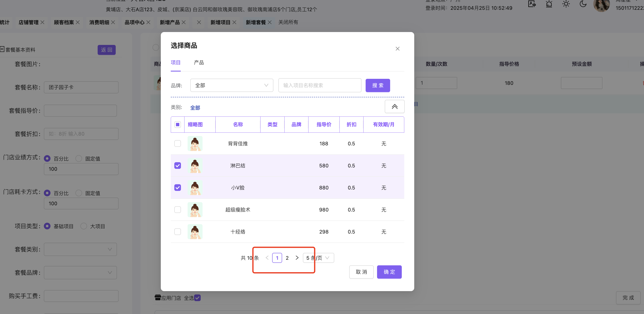Focus the 输入项目名称搜索 input field
This screenshot has height=314, width=644.
tap(320, 85)
